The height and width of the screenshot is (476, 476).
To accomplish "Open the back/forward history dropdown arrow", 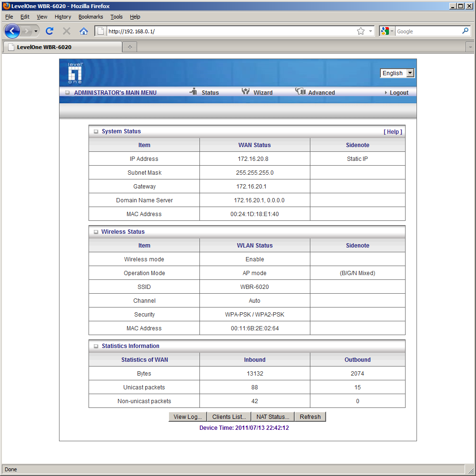I will point(36,31).
